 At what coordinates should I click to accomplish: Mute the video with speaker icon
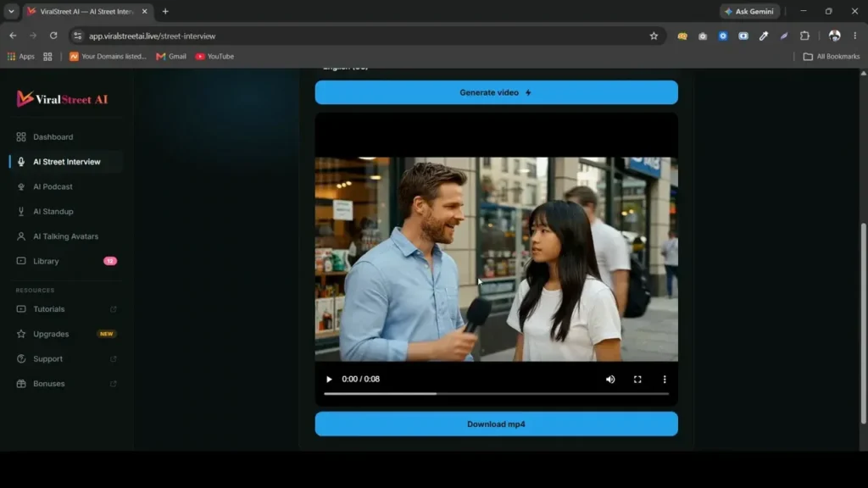click(610, 379)
